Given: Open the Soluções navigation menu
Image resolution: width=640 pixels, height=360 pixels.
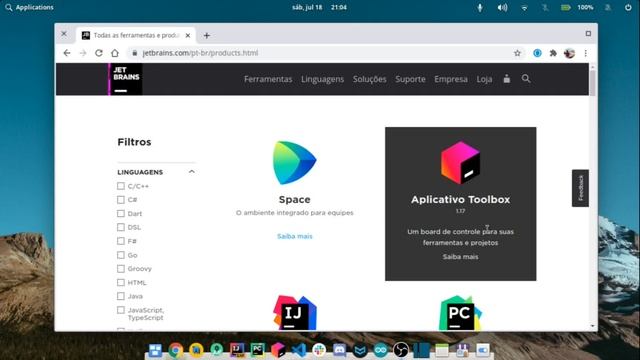Looking at the screenshot, I should (x=369, y=79).
